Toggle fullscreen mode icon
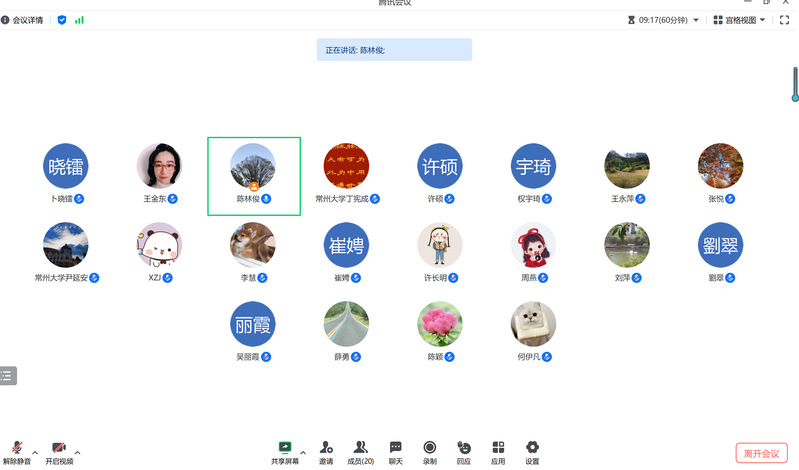This screenshot has height=470, width=799. point(784,20)
